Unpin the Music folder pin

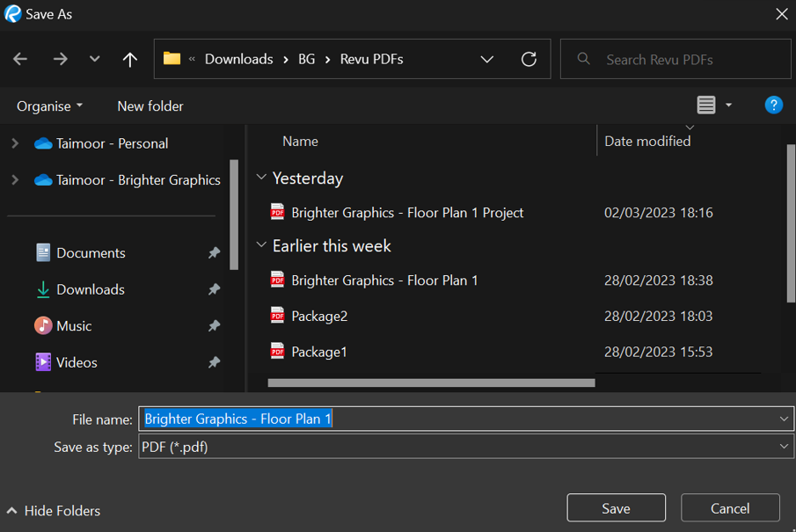tap(214, 325)
